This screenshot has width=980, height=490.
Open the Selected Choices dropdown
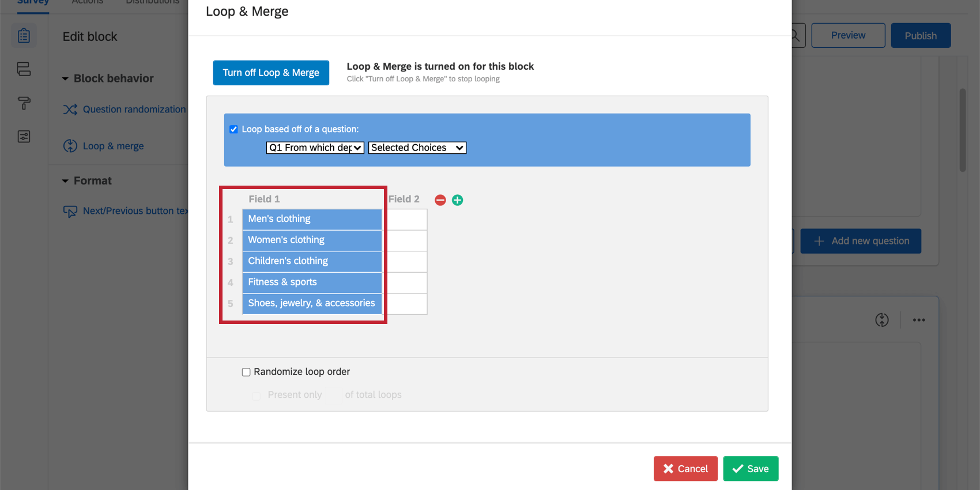417,148
